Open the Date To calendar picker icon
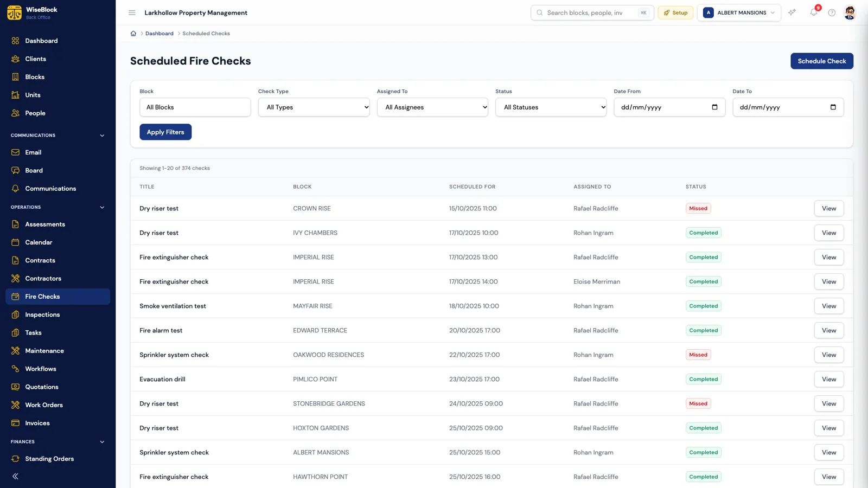This screenshot has width=868, height=488. pyautogui.click(x=833, y=107)
